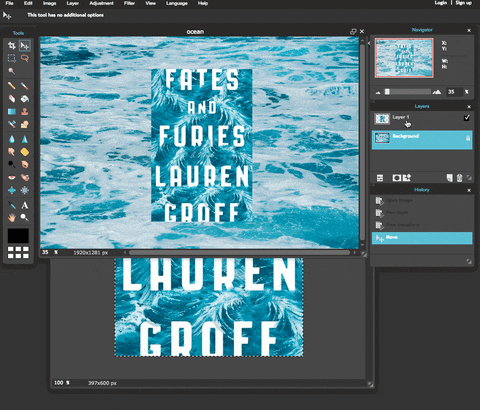Viewport: 480px width, 410px height.
Task: Click the zoom-out small mountain icon
Action: point(378,93)
